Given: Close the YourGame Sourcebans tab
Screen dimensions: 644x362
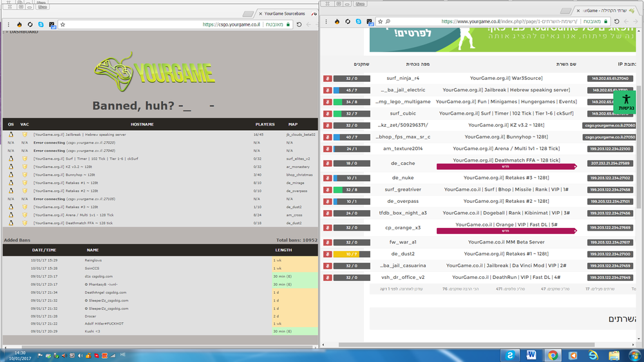Looking at the screenshot, I should [x=260, y=12].
